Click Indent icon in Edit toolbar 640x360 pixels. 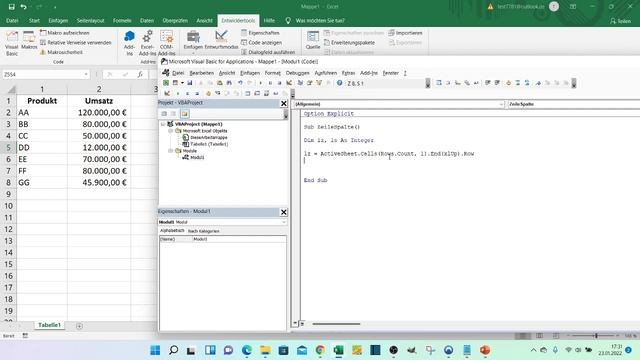tap(488, 83)
